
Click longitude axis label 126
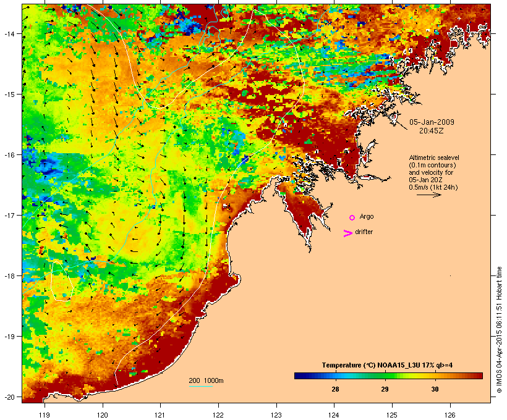click(x=450, y=415)
